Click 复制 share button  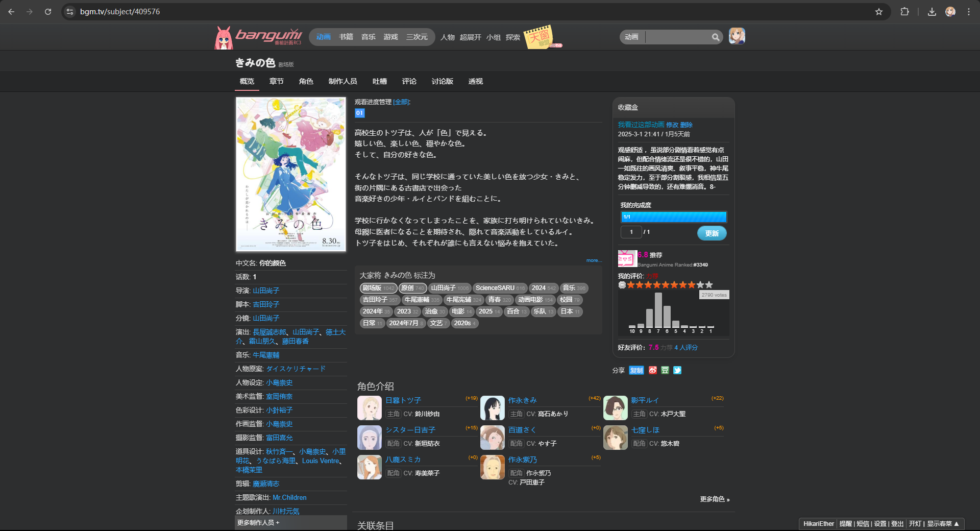pyautogui.click(x=636, y=370)
